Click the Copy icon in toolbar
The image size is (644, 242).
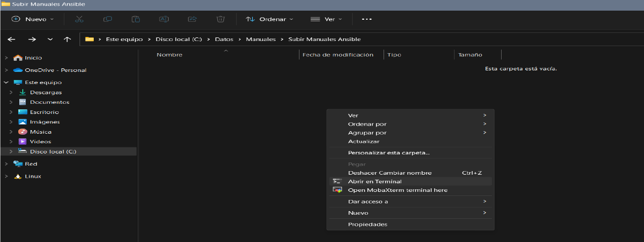107,19
